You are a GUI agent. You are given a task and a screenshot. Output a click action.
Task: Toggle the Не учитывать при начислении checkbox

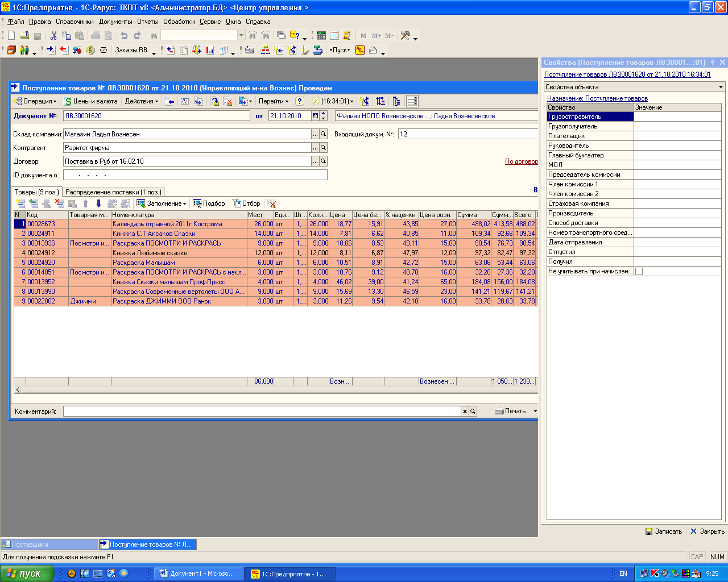point(639,272)
